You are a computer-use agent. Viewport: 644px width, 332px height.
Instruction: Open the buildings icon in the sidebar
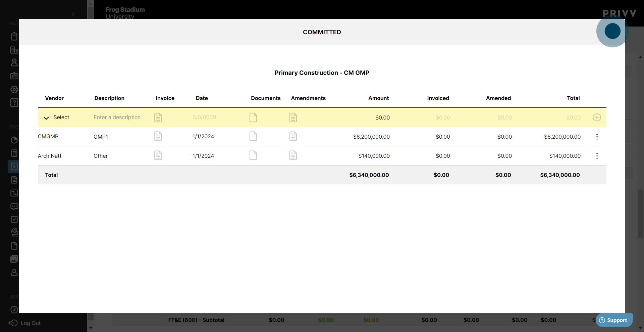pyautogui.click(x=14, y=50)
